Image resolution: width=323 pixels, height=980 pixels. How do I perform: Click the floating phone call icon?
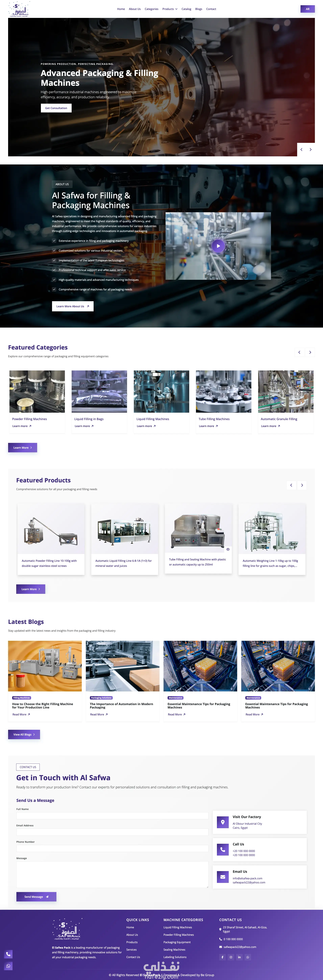point(8,954)
